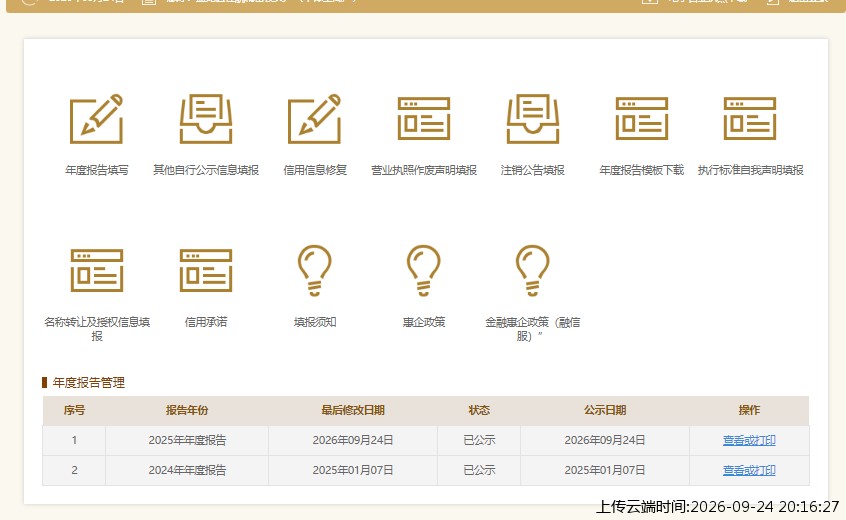This screenshot has width=846, height=520.
Task: Click 公示日期 cell 2026年09月24日
Action: 605,440
